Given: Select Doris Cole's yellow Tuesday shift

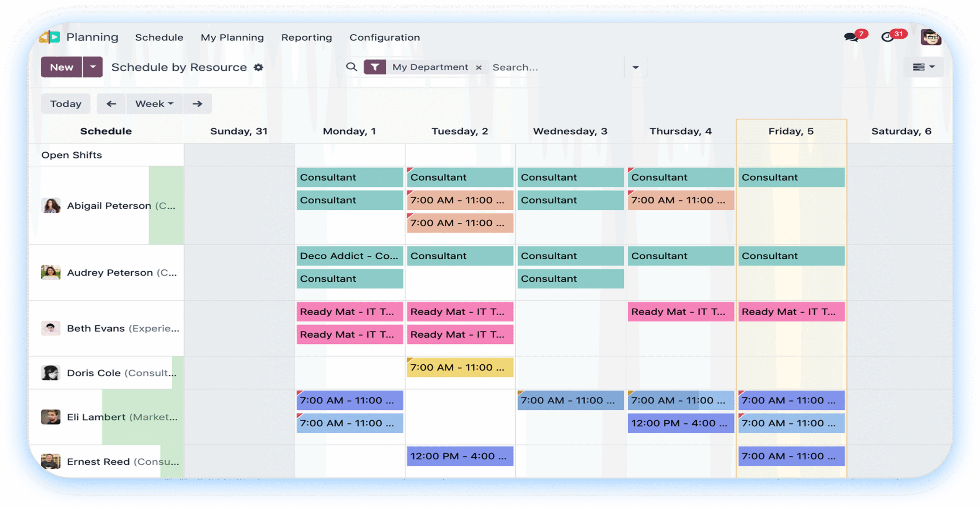Looking at the screenshot, I should click(460, 367).
